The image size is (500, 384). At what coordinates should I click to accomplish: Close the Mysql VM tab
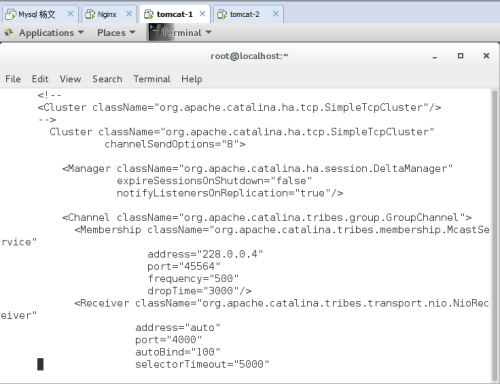[70, 14]
